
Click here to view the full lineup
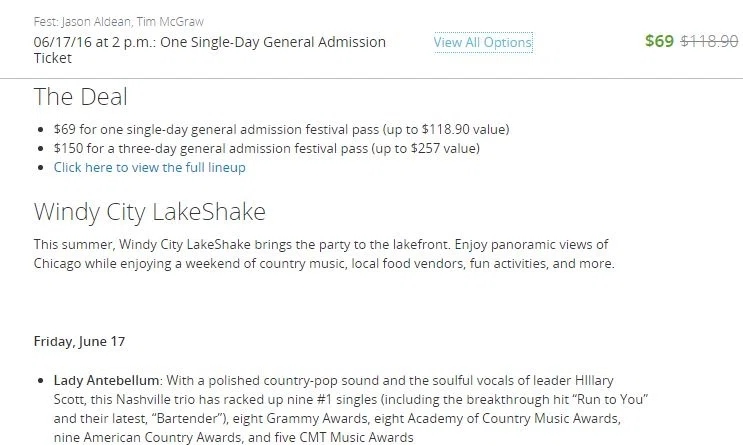click(x=150, y=167)
